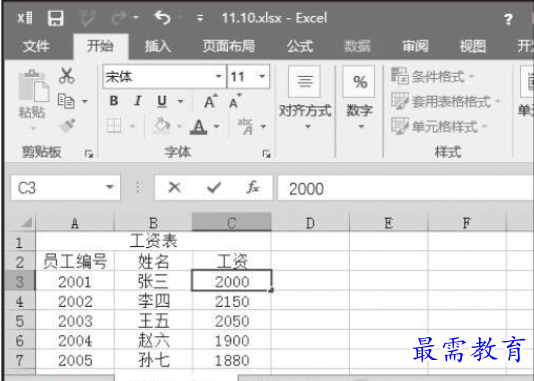This screenshot has height=381, width=534.
Task: Click the Phonetic guide icon
Action: tap(246, 126)
